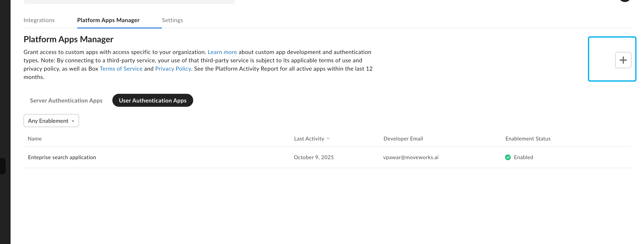Image resolution: width=644 pixels, height=244 pixels.
Task: Sort by the Last Activity column header
Action: pyautogui.click(x=309, y=139)
